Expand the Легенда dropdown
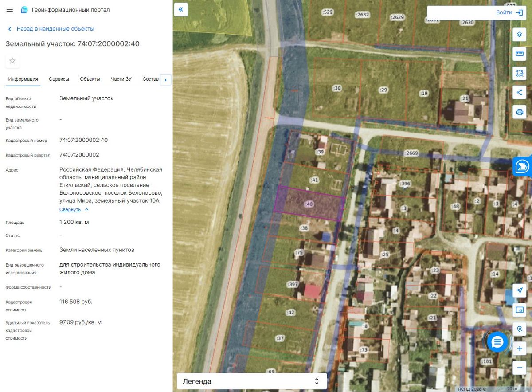The height and width of the screenshot is (392, 532). 252,381
